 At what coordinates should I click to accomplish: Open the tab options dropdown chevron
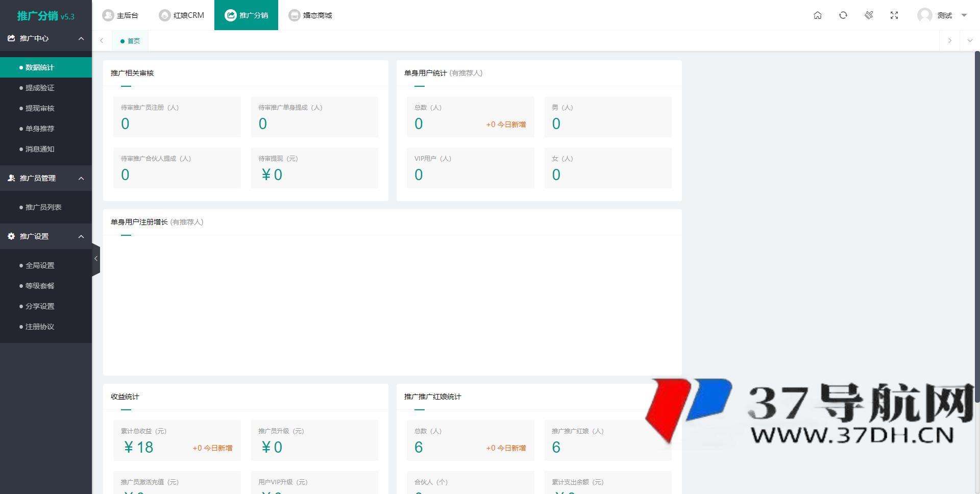tap(970, 41)
